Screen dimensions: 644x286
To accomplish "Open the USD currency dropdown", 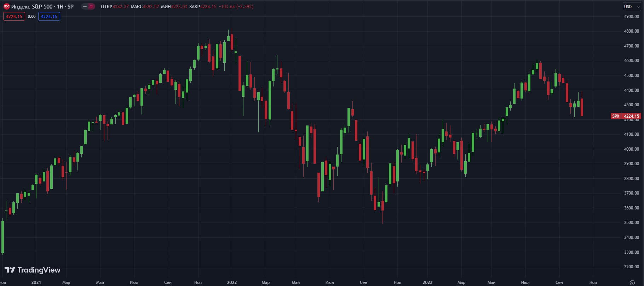I will pos(632,7).
